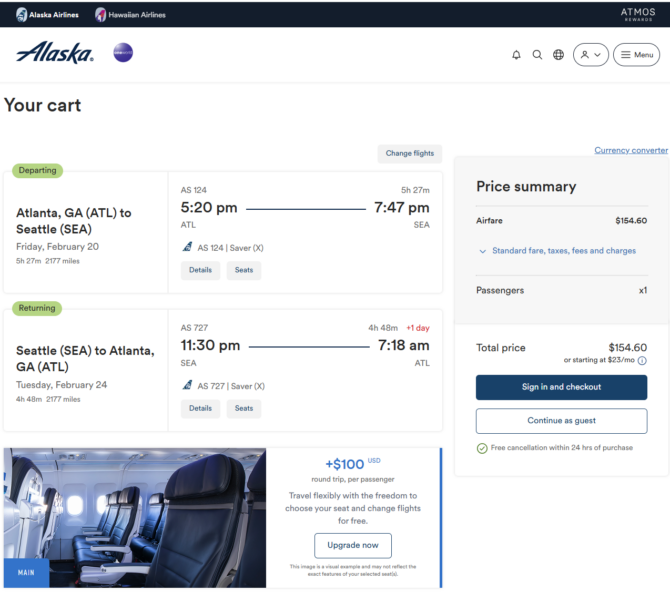View Details for departing flight AS 124
This screenshot has width=670, height=592.
click(x=200, y=270)
